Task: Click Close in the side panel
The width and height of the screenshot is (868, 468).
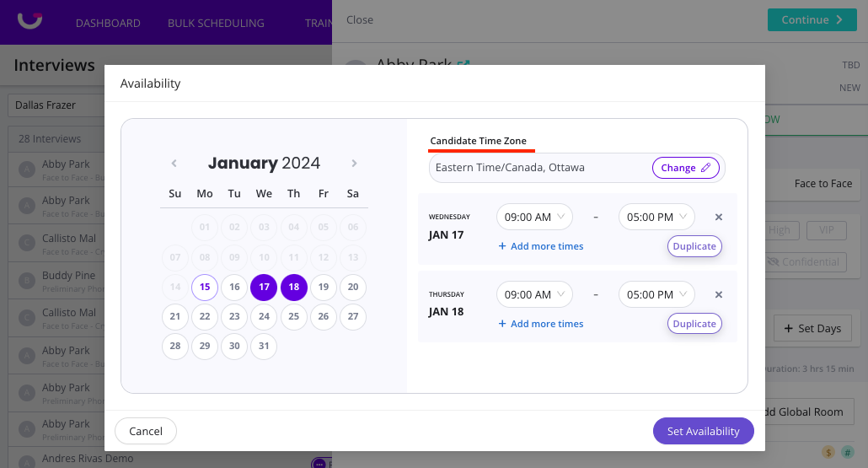Action: [x=360, y=20]
